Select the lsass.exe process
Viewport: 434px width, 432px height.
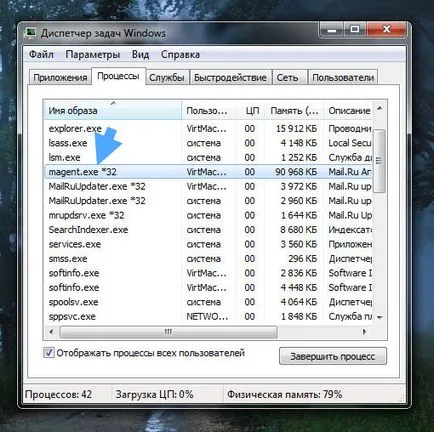208,143
